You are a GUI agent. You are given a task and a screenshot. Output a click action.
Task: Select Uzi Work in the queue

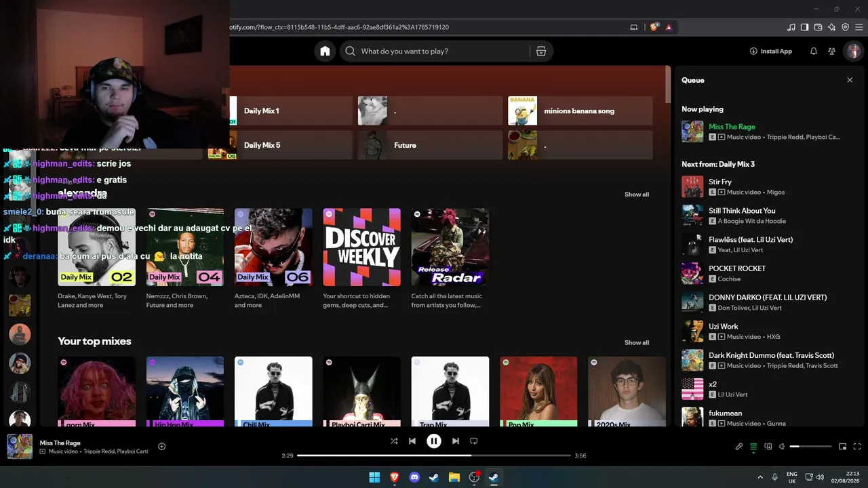[767, 331]
